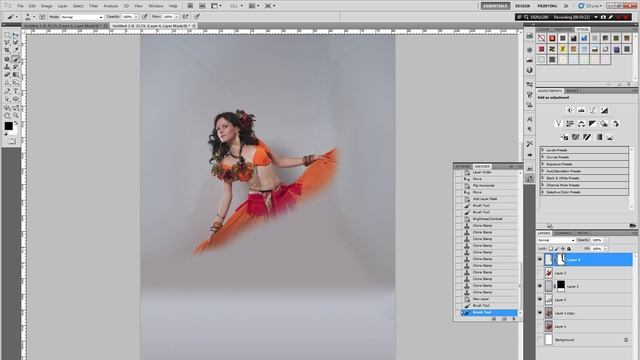Expand Selective Color Presets
The image size is (640, 360).
(542, 192)
